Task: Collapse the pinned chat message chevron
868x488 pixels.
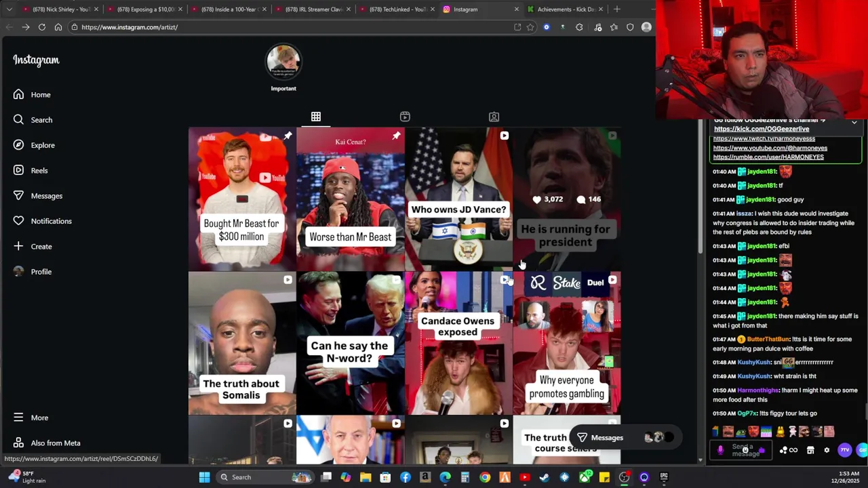Action: [854, 123]
